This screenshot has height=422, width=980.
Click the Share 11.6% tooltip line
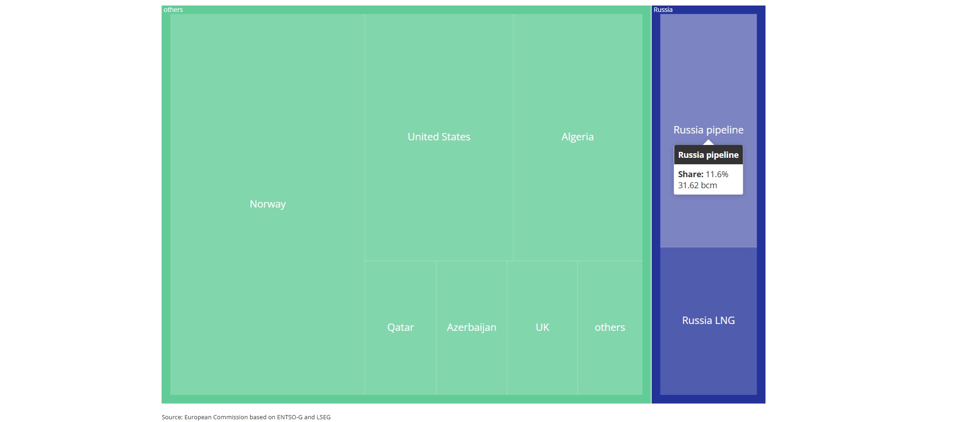tap(703, 174)
